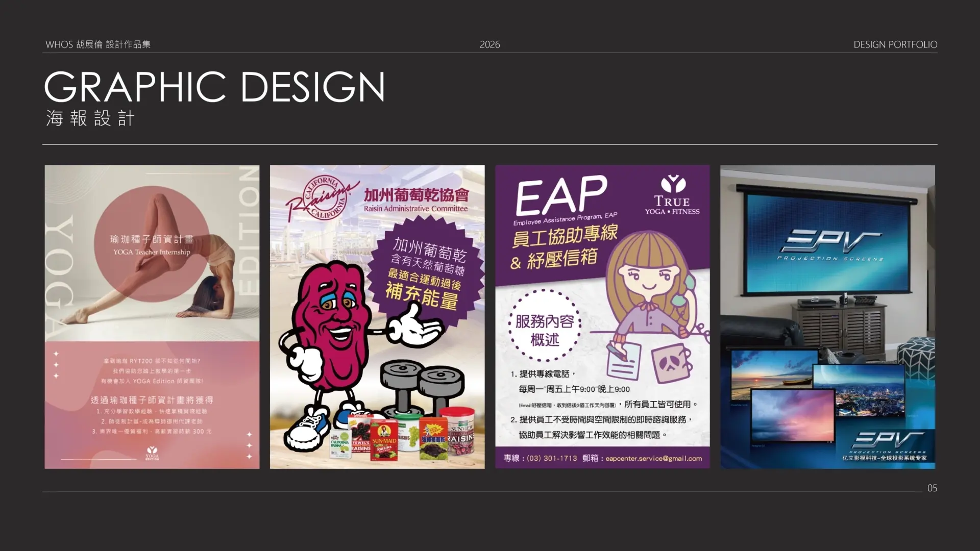
Task: Open the purple EAP employee assistance poster
Action: [x=602, y=317]
